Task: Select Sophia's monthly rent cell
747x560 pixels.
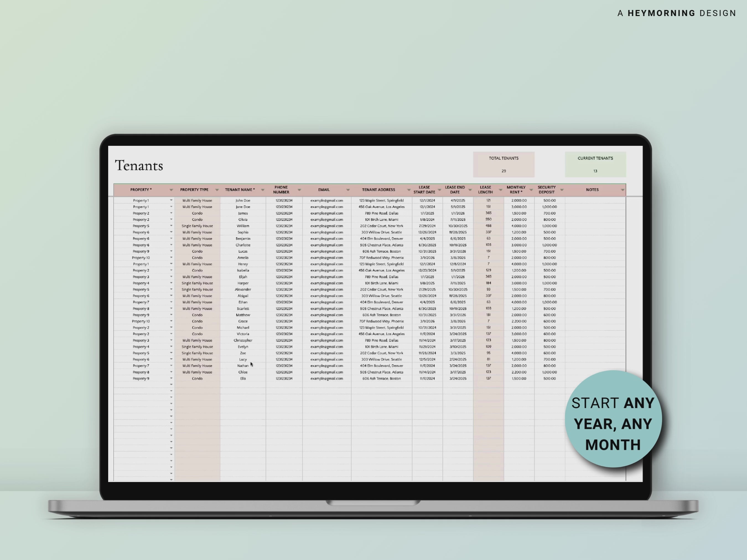Action: pos(519,232)
